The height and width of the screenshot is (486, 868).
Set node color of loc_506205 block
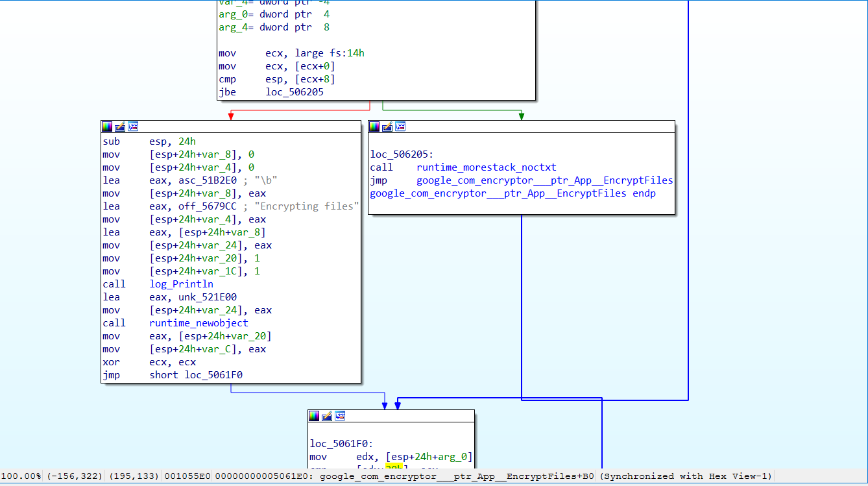pos(374,127)
